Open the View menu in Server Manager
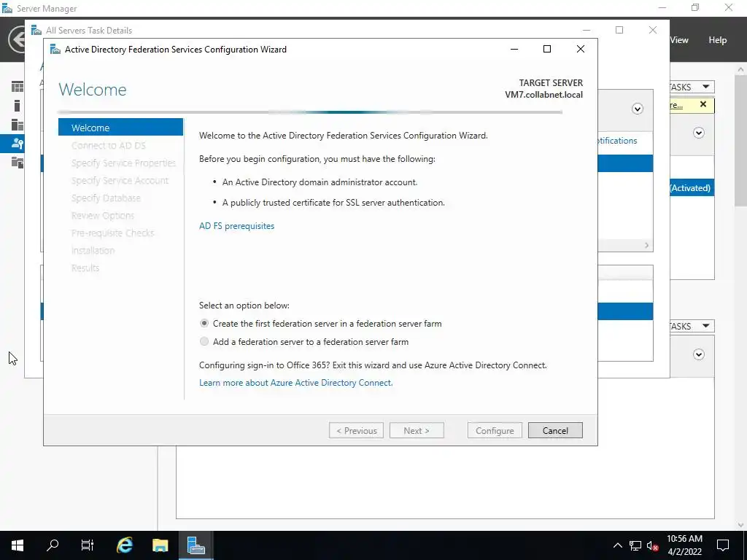This screenshot has width=747, height=560. point(679,40)
